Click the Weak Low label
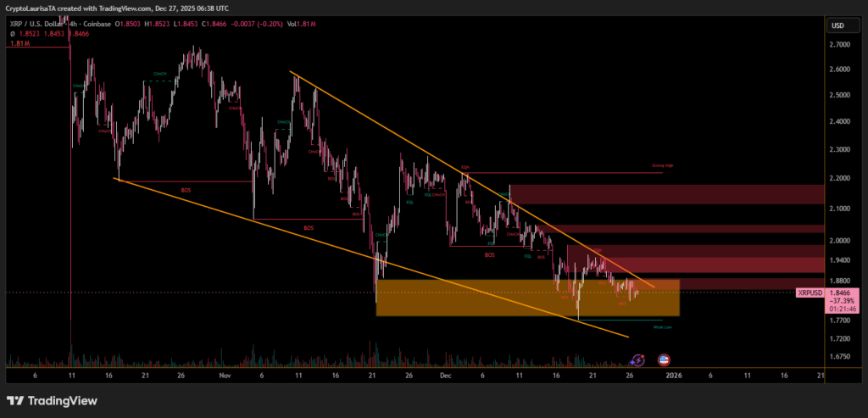This screenshot has height=418, width=868. pos(662,326)
